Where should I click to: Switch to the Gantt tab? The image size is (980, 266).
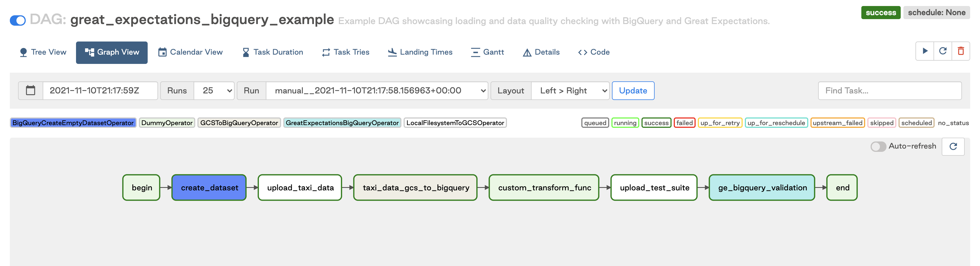click(x=487, y=52)
